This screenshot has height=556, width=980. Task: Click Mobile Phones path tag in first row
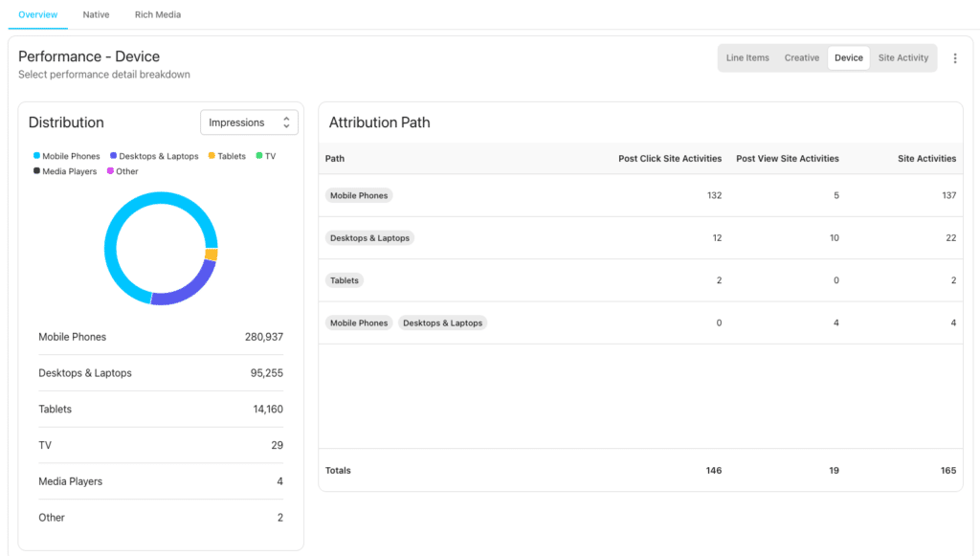pyautogui.click(x=359, y=195)
